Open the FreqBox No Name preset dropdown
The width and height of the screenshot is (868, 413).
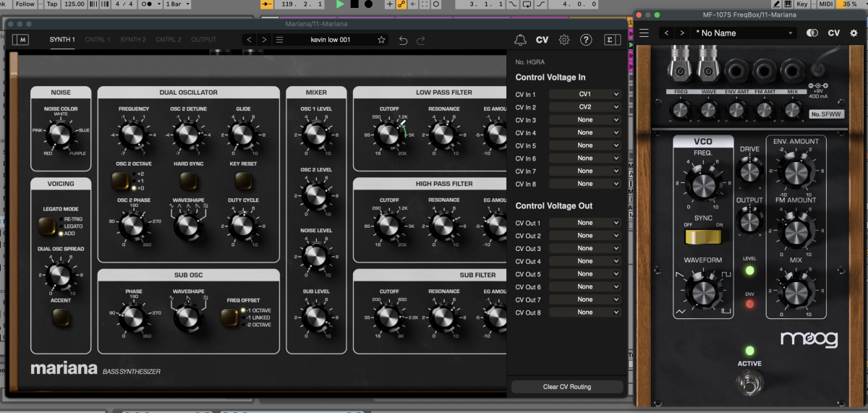point(744,33)
